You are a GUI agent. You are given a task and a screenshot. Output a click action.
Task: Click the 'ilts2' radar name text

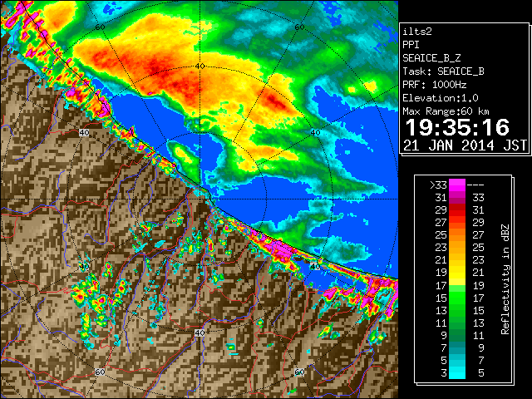(x=417, y=32)
